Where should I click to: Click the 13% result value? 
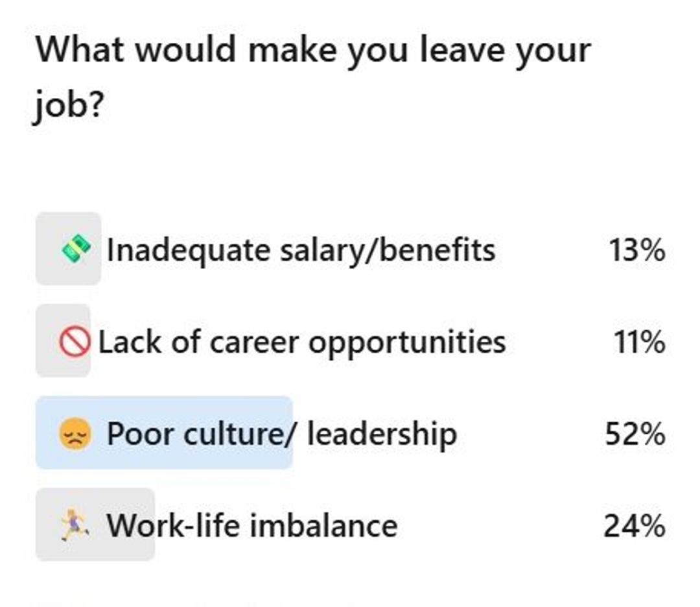tap(637, 250)
